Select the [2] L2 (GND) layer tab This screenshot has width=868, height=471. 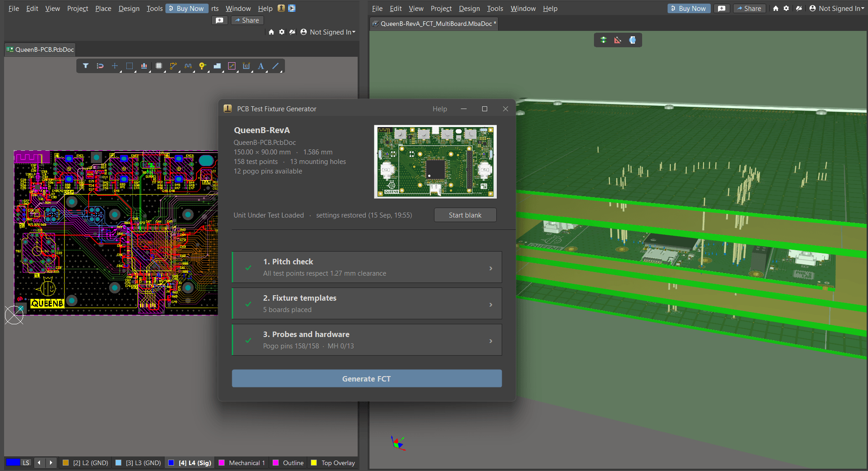coord(85,463)
